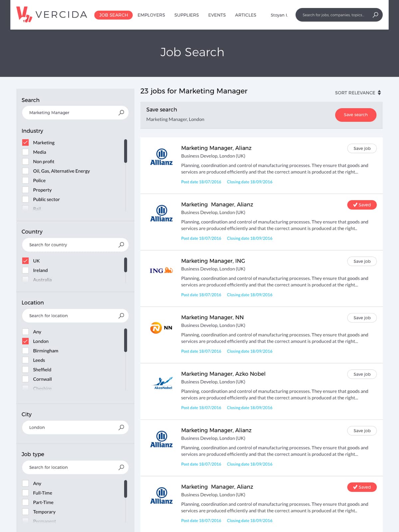This screenshot has width=399, height=532.
Task: Click the ING company logo
Action: point(161,271)
